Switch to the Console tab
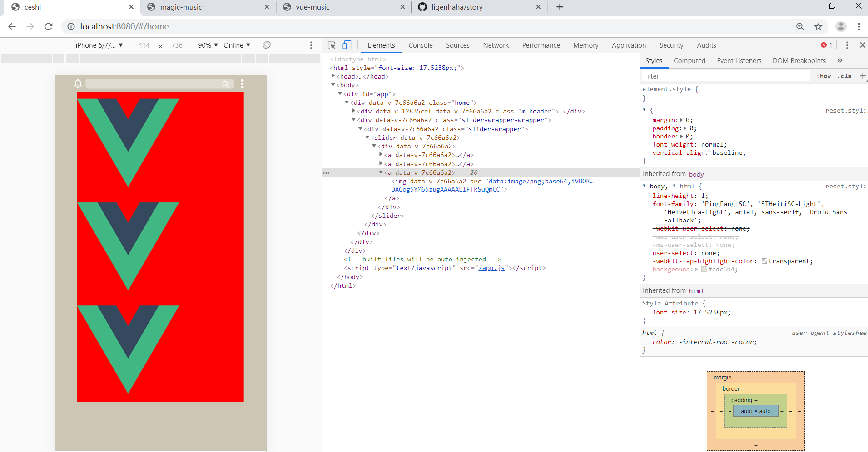 point(421,45)
